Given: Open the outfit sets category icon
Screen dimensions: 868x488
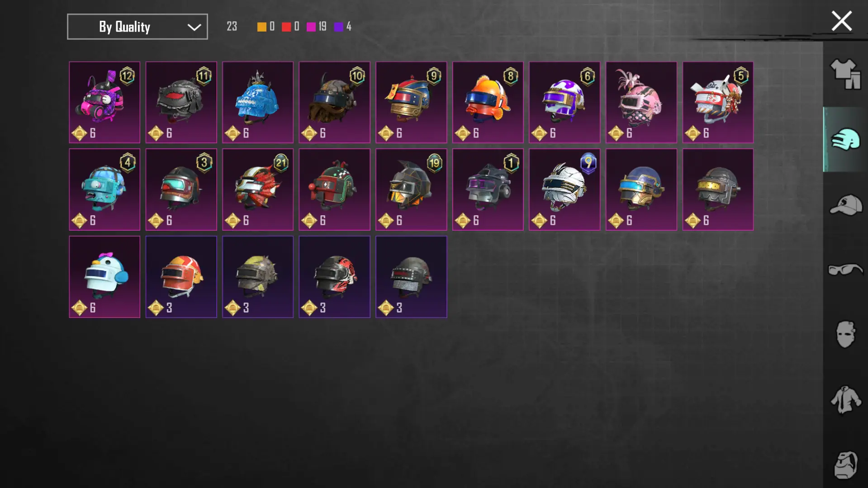Looking at the screenshot, I should click(x=845, y=74).
